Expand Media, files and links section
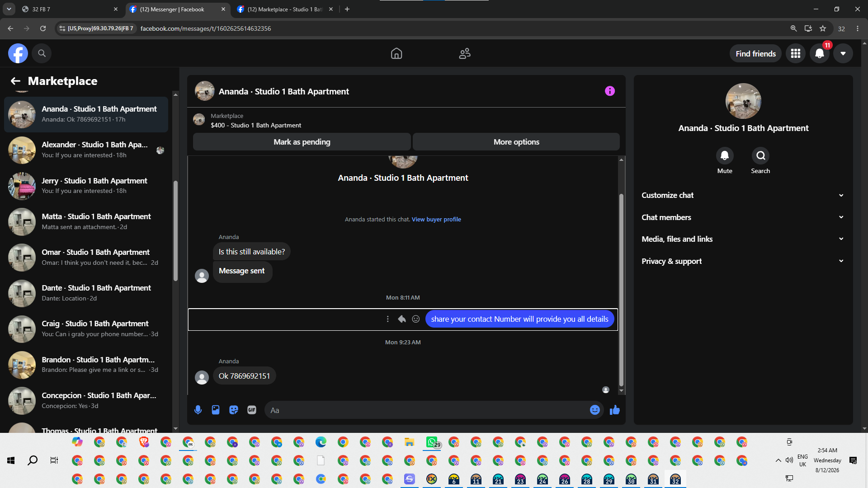The image size is (868, 488). (x=743, y=239)
